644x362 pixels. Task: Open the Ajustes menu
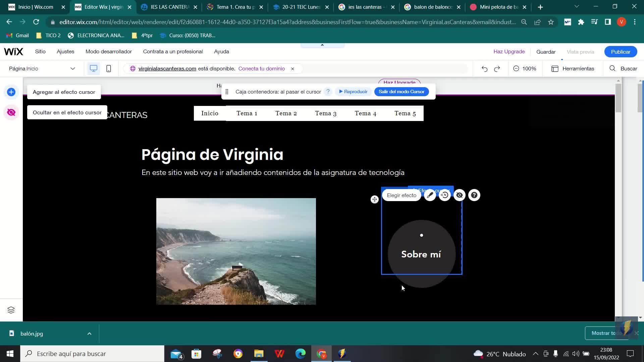[x=65, y=52]
